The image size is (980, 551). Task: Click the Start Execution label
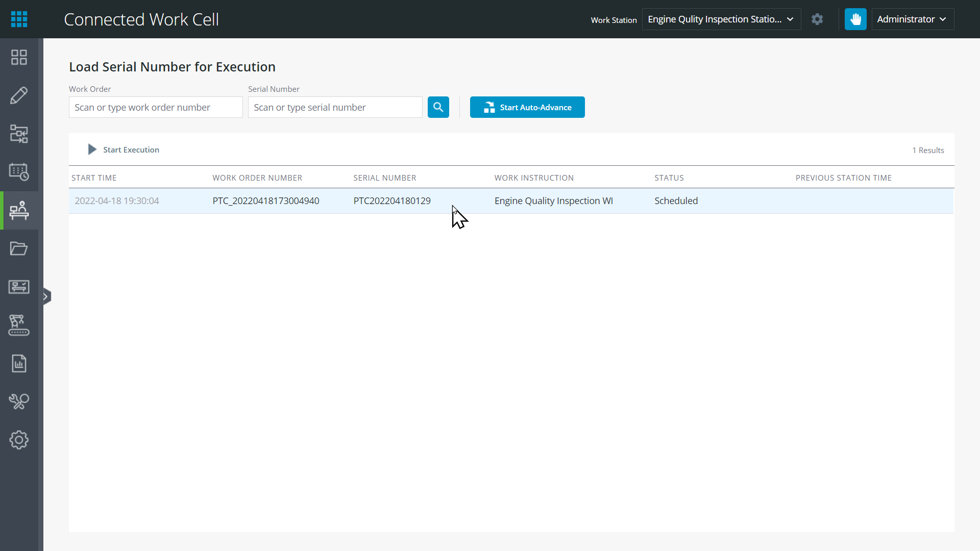[x=131, y=149]
